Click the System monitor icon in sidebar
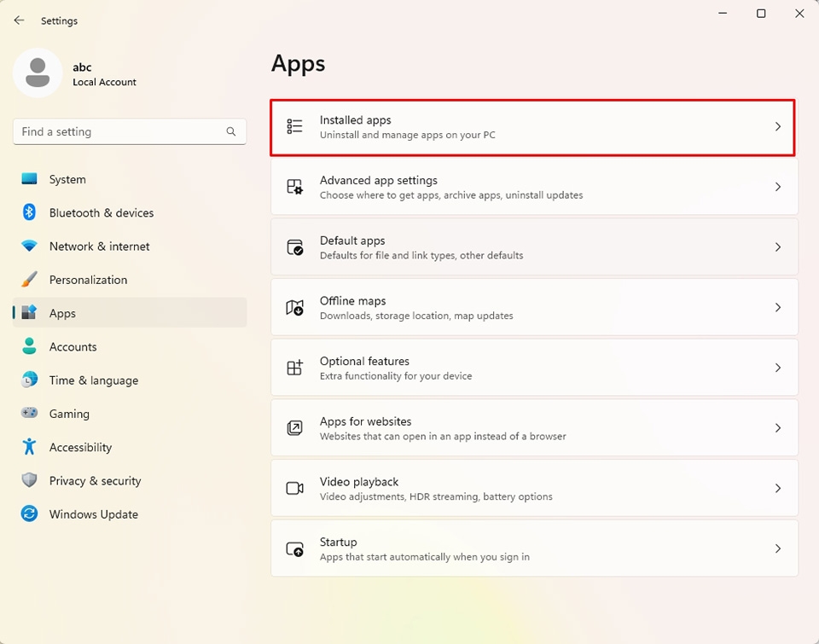The width and height of the screenshot is (819, 644). click(29, 179)
